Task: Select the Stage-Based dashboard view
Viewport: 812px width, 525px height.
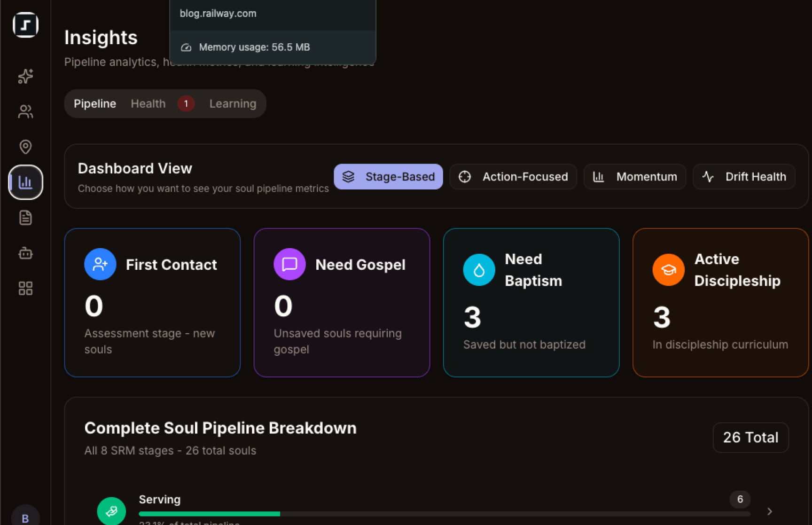Action: pyautogui.click(x=388, y=177)
